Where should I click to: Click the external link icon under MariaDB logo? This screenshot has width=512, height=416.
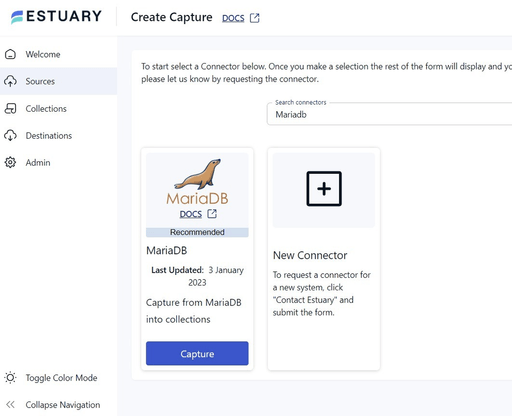coord(212,214)
